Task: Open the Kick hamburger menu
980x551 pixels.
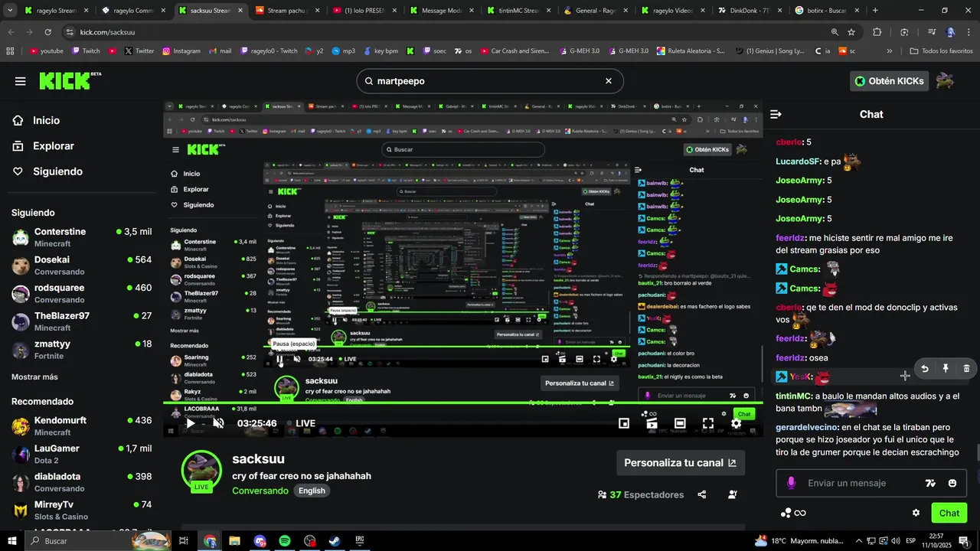Action: click(x=21, y=81)
